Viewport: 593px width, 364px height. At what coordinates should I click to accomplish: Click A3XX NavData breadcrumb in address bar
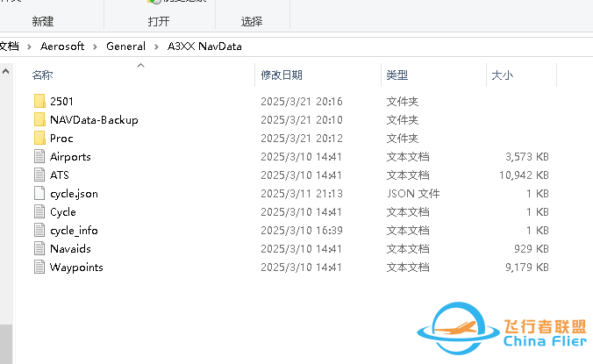click(x=204, y=46)
